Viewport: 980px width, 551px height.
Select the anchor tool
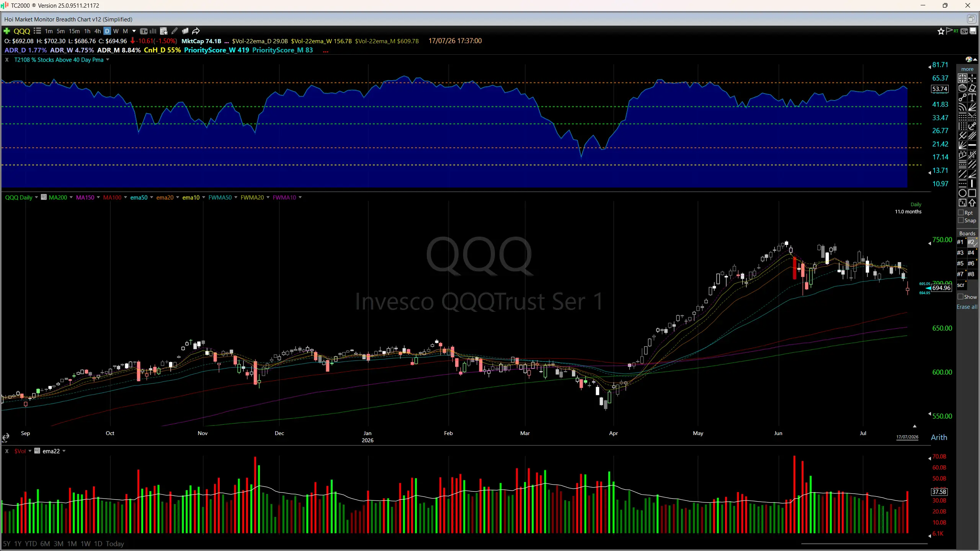[972, 126]
